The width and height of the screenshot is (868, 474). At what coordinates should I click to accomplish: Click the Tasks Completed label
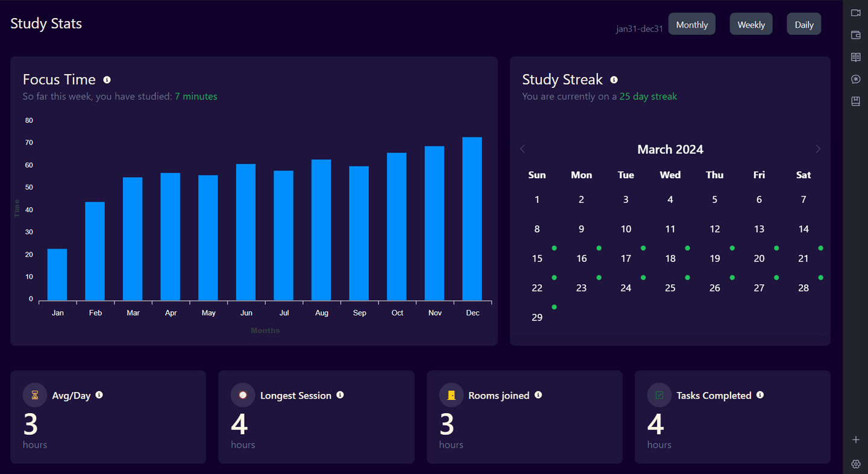714,396
